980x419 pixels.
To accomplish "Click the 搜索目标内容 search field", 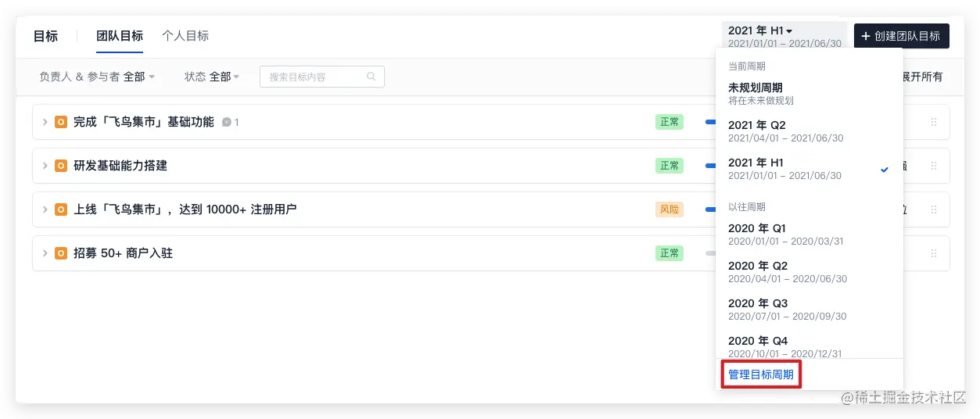I will point(321,77).
